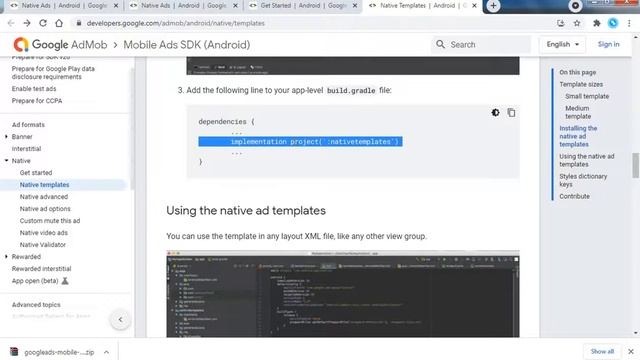This screenshot has width=640, height=360.
Task: Jump to Template sizes section
Action: [581, 84]
